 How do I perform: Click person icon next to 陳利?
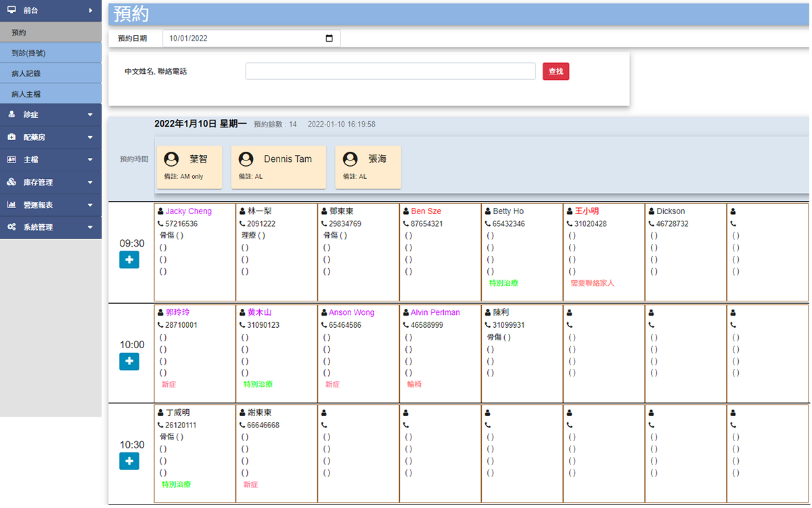coord(488,313)
